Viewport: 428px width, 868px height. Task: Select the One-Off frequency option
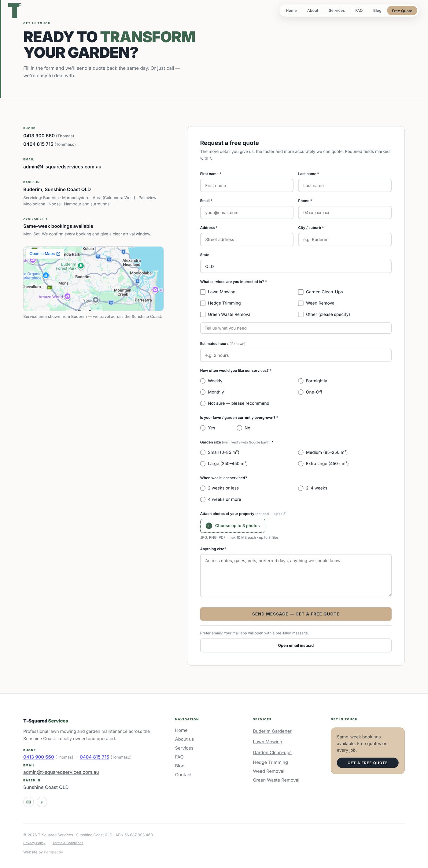[x=301, y=392]
